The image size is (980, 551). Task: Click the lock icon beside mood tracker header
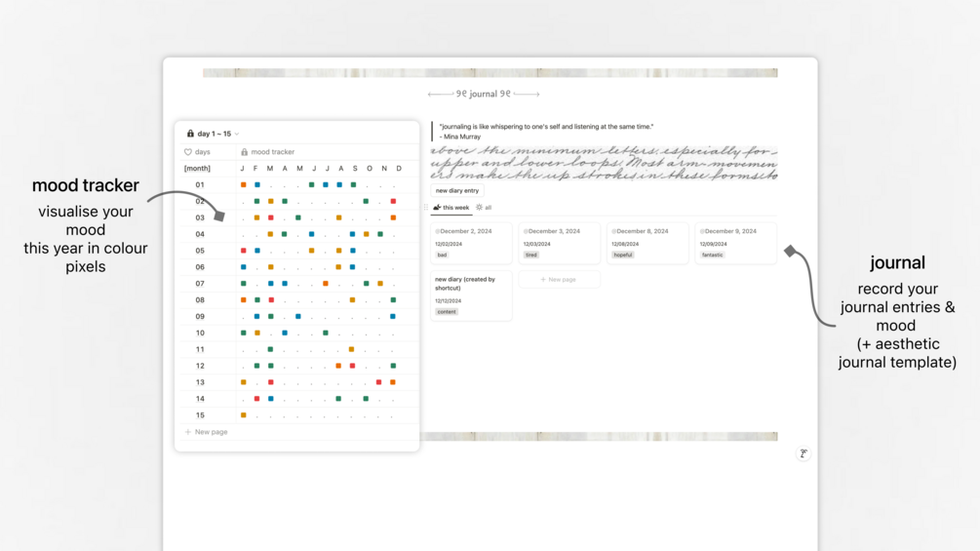[x=245, y=152]
